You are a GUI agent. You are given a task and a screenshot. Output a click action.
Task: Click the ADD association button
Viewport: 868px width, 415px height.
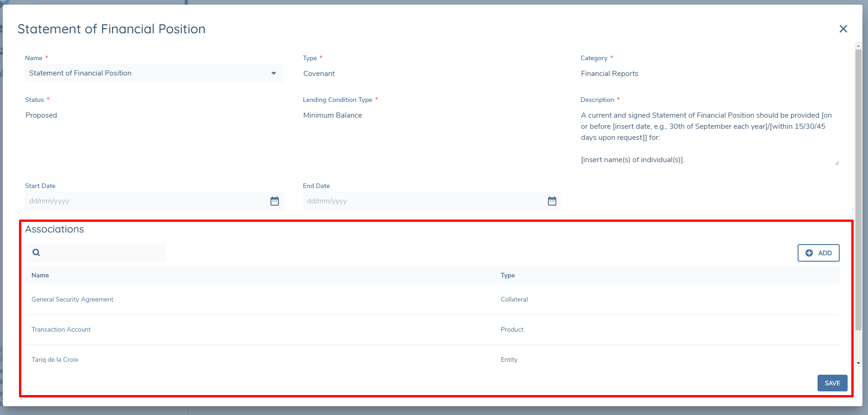(x=818, y=253)
